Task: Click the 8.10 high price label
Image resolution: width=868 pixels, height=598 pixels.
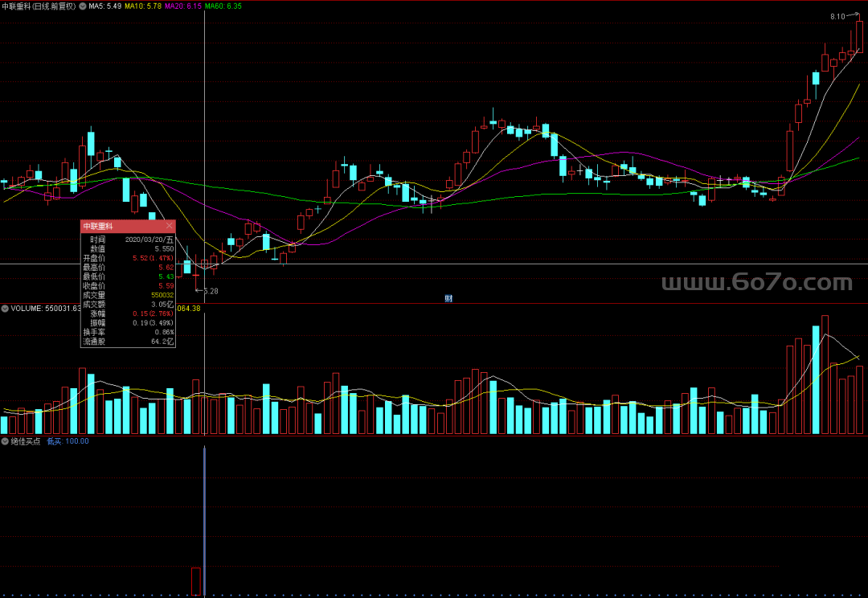Action: 837,17
